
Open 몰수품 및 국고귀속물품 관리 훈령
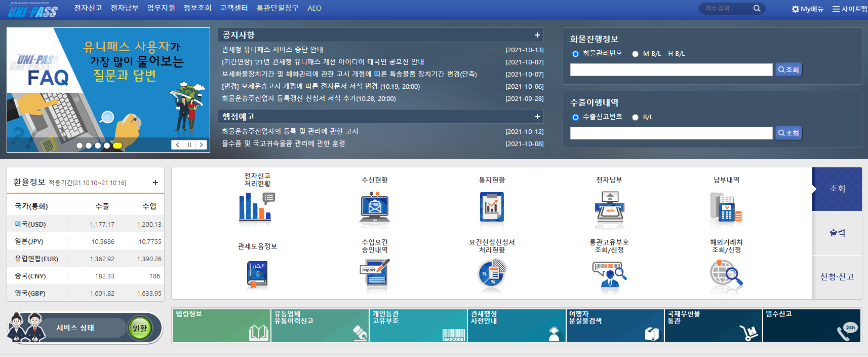[284, 144]
